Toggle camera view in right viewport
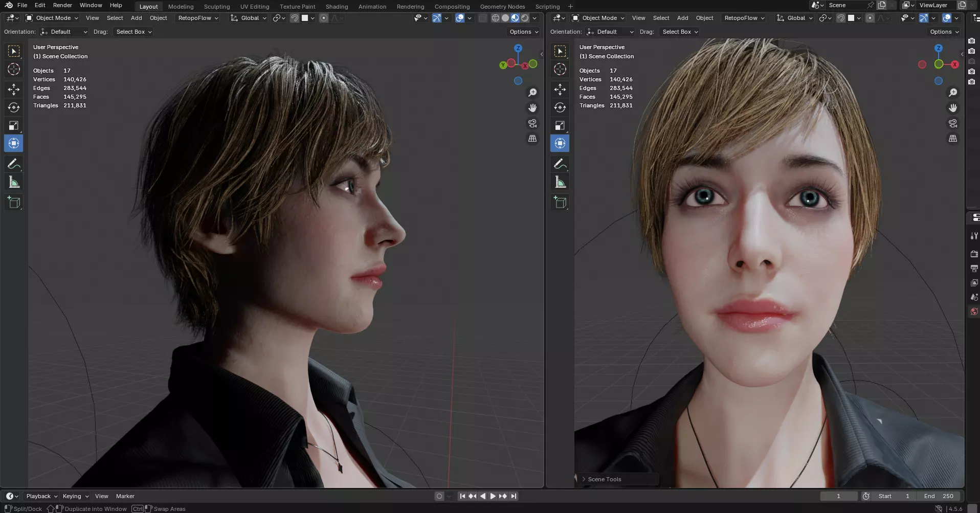This screenshot has width=980, height=513. [953, 123]
